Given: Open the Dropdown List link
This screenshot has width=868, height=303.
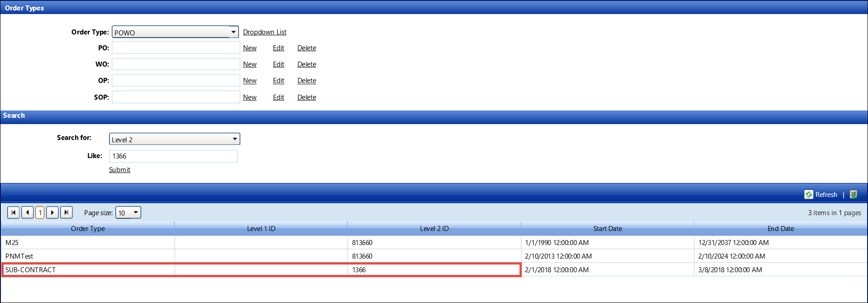Looking at the screenshot, I should [x=264, y=32].
